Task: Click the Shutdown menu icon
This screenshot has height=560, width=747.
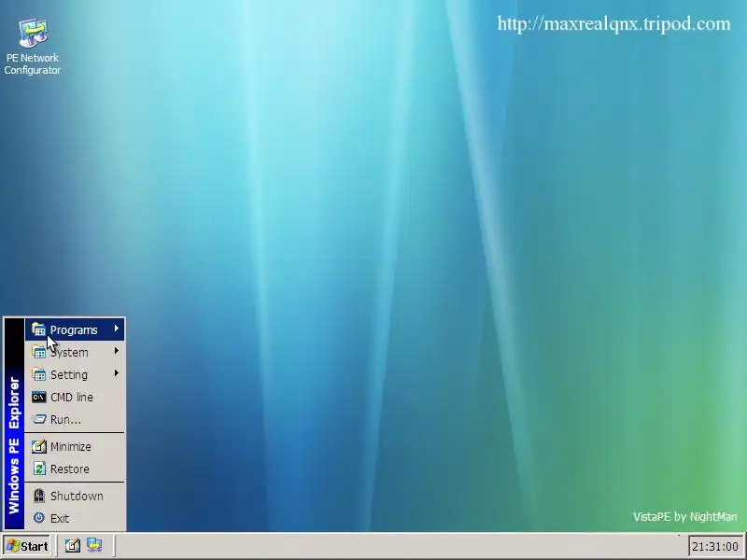Action: 39,496
